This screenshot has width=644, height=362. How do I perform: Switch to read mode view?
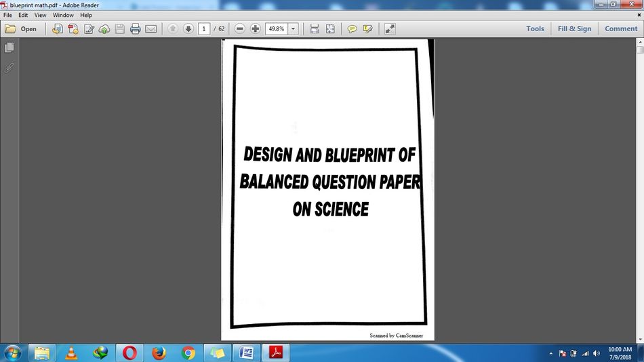(x=390, y=29)
